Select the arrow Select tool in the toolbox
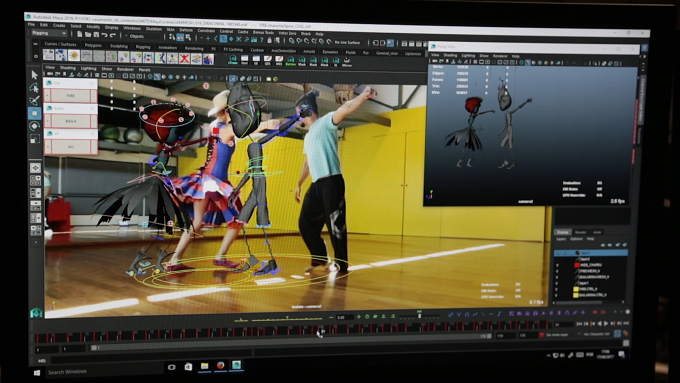Viewport: 680px width, 383px height. [x=35, y=75]
